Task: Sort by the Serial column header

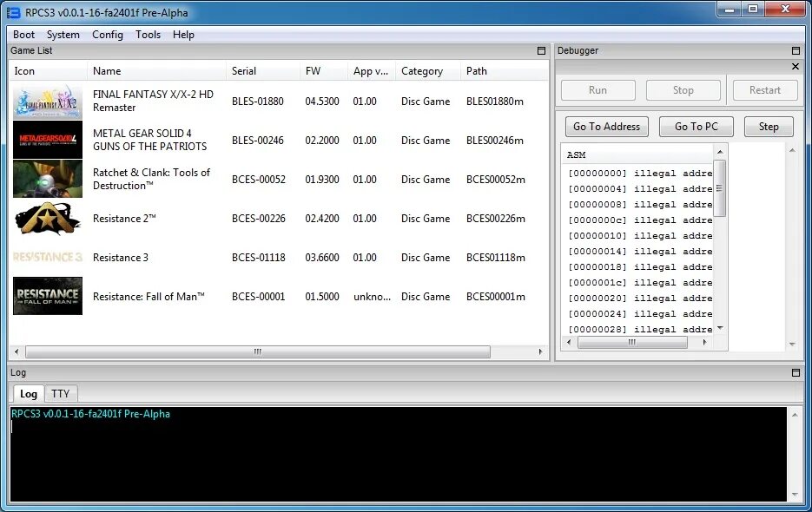Action: point(263,71)
